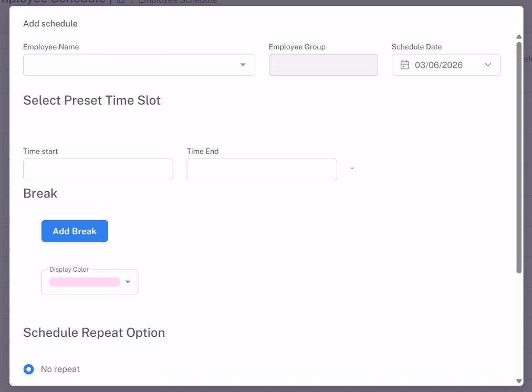The height and width of the screenshot is (392, 532).
Task: Focus the Time End input field
Action: point(262,169)
